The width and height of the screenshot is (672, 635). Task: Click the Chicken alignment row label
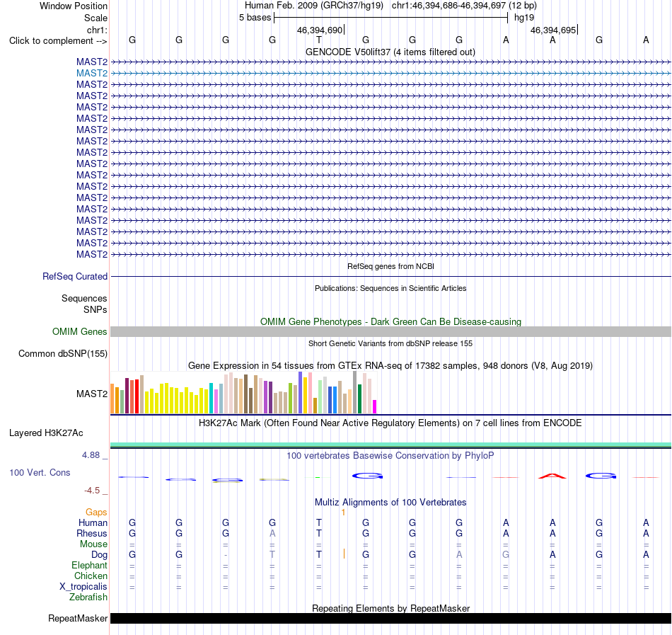(91, 576)
